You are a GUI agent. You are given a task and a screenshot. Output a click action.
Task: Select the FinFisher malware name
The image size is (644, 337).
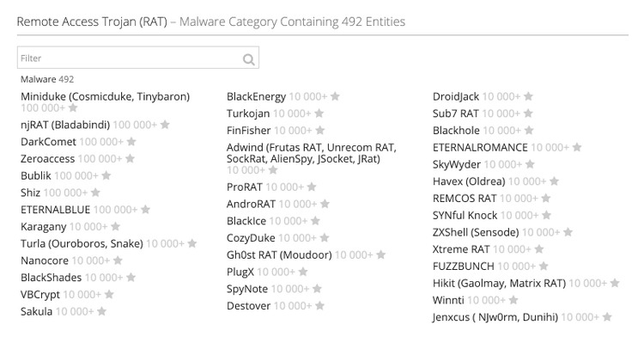pyautogui.click(x=248, y=131)
